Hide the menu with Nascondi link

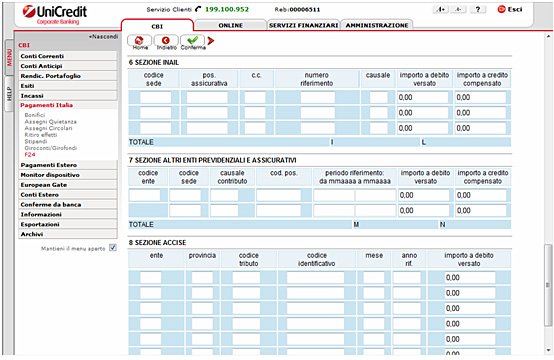point(104,36)
